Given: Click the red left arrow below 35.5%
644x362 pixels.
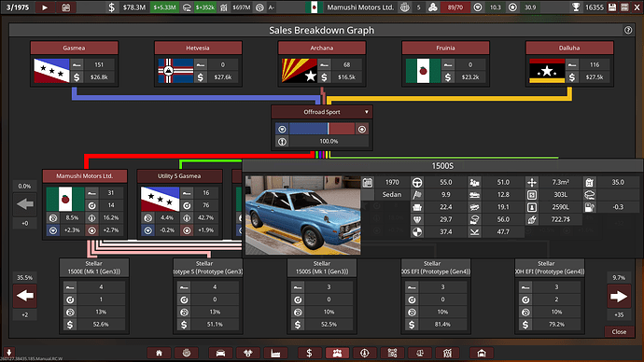Looking at the screenshot, I should click(x=25, y=296).
